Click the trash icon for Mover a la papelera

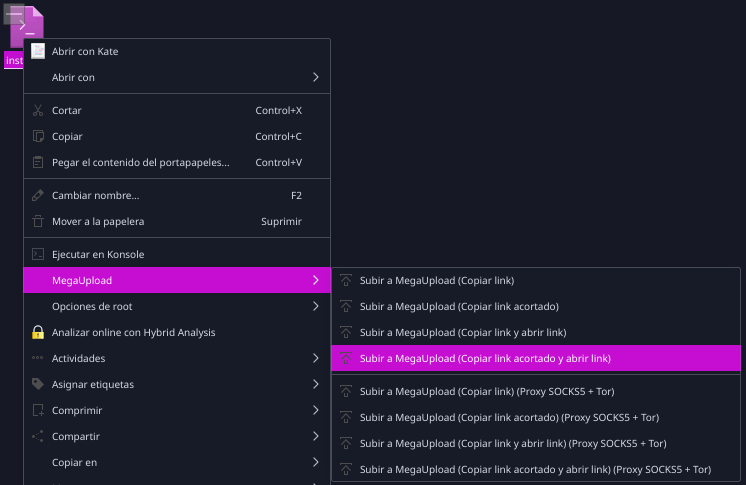[38, 221]
